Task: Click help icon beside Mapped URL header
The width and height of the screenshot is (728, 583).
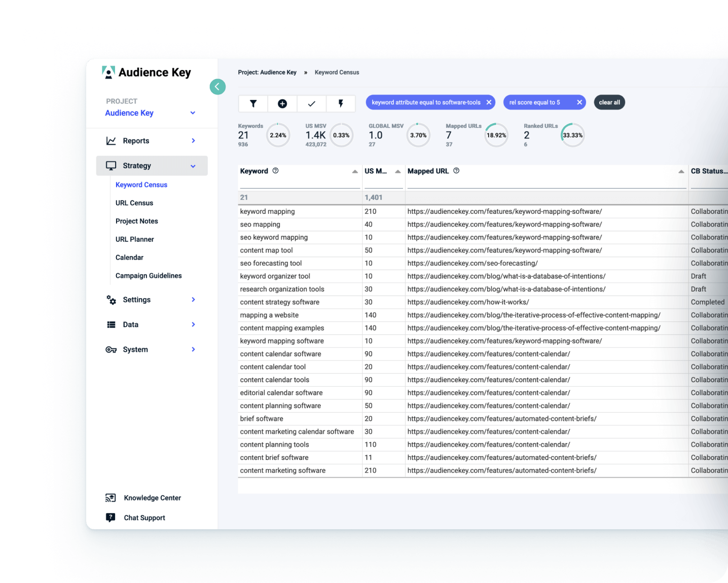Action: (x=456, y=171)
